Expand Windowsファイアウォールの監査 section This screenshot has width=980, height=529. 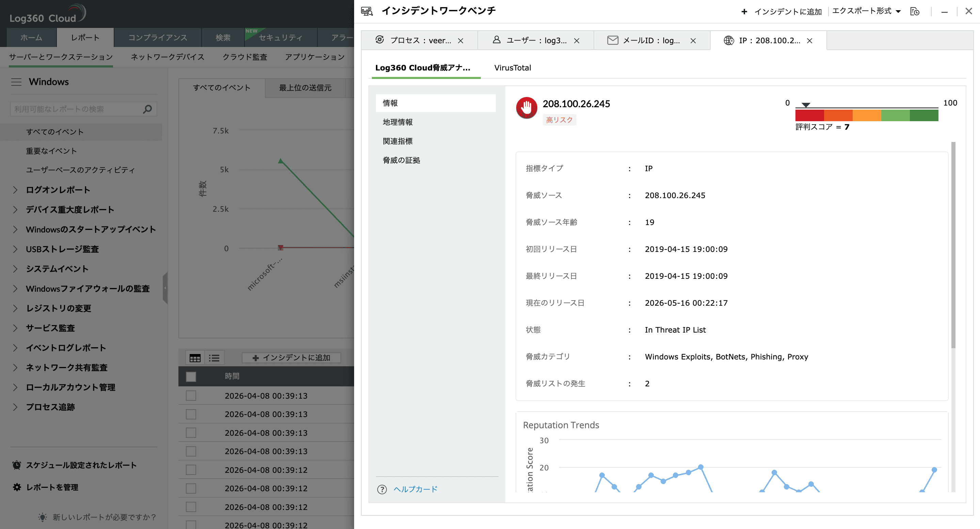click(x=15, y=289)
